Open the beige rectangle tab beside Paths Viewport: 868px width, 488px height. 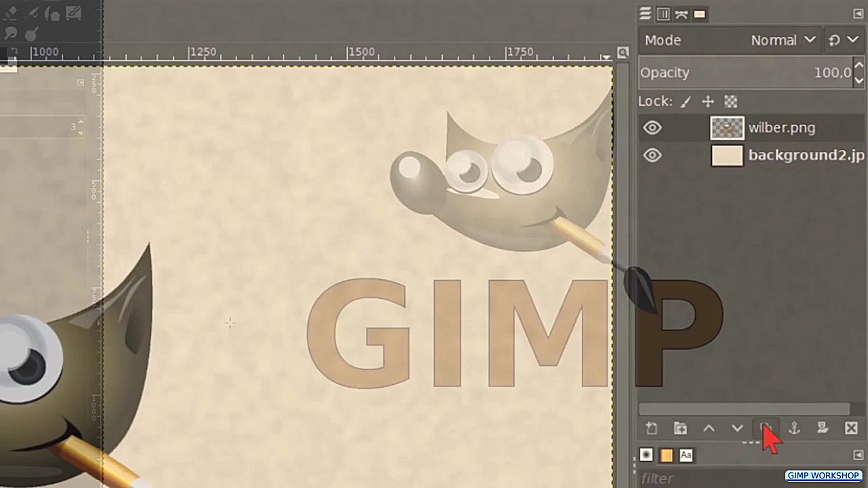pos(700,14)
